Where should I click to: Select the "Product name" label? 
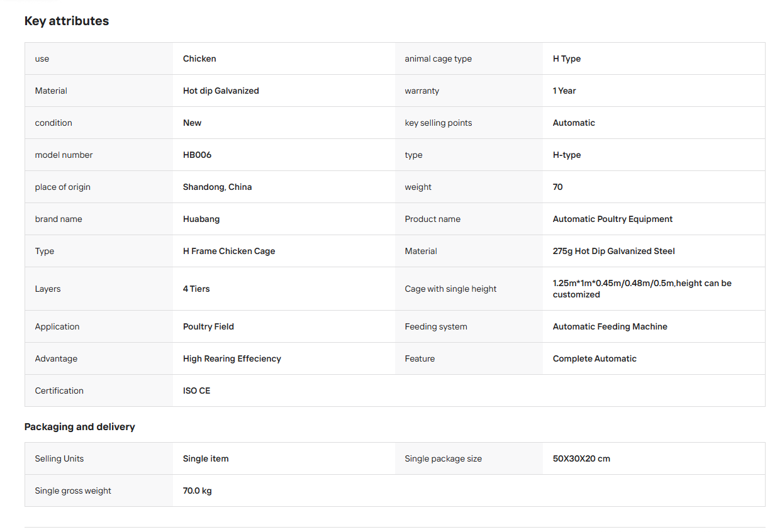tap(433, 219)
